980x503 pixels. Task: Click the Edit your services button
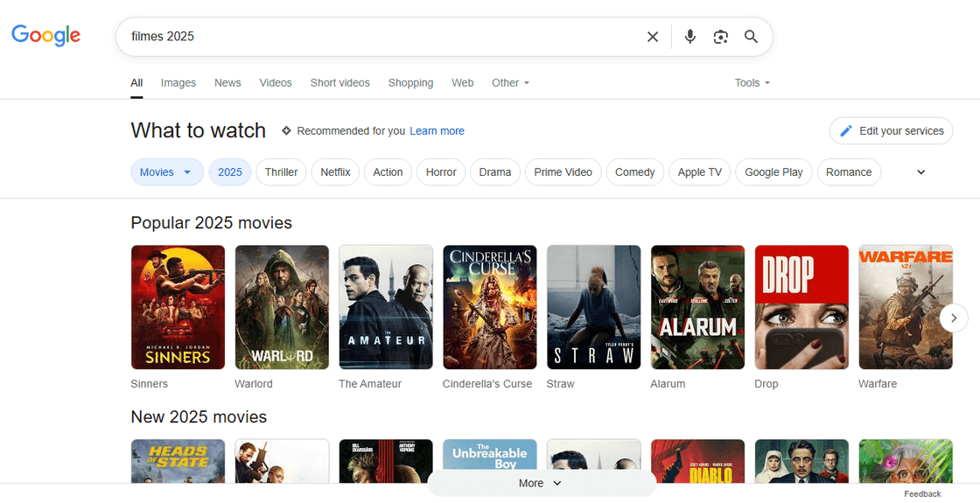pos(892,130)
